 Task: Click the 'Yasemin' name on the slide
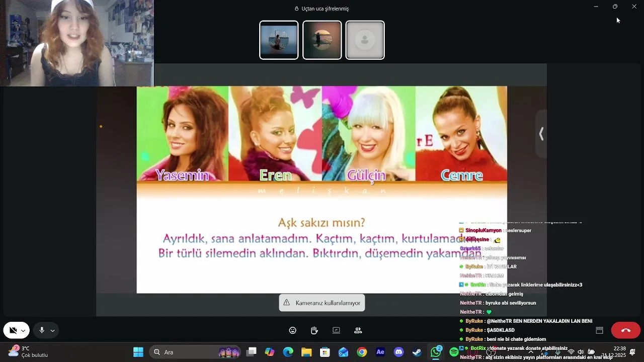pos(182,175)
